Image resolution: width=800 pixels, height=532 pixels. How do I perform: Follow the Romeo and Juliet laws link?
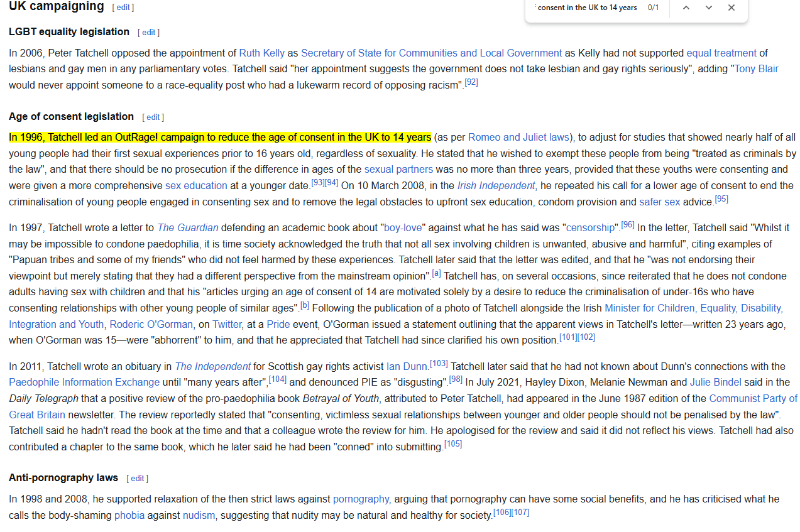[x=518, y=138]
